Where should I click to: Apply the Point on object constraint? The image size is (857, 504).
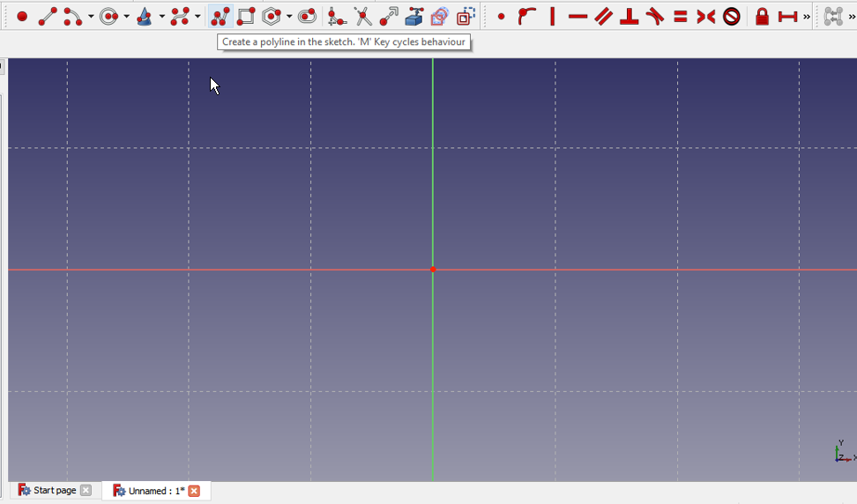[526, 17]
